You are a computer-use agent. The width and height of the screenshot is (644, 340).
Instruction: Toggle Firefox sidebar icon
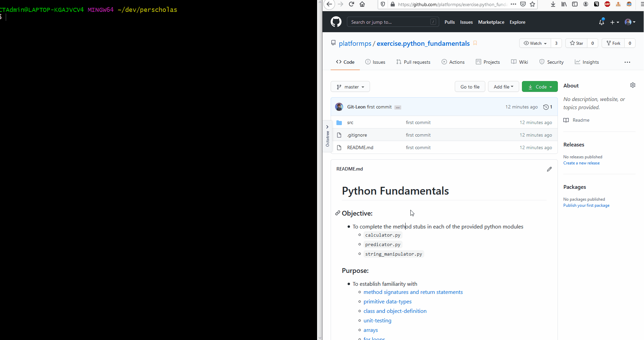(x=575, y=4)
